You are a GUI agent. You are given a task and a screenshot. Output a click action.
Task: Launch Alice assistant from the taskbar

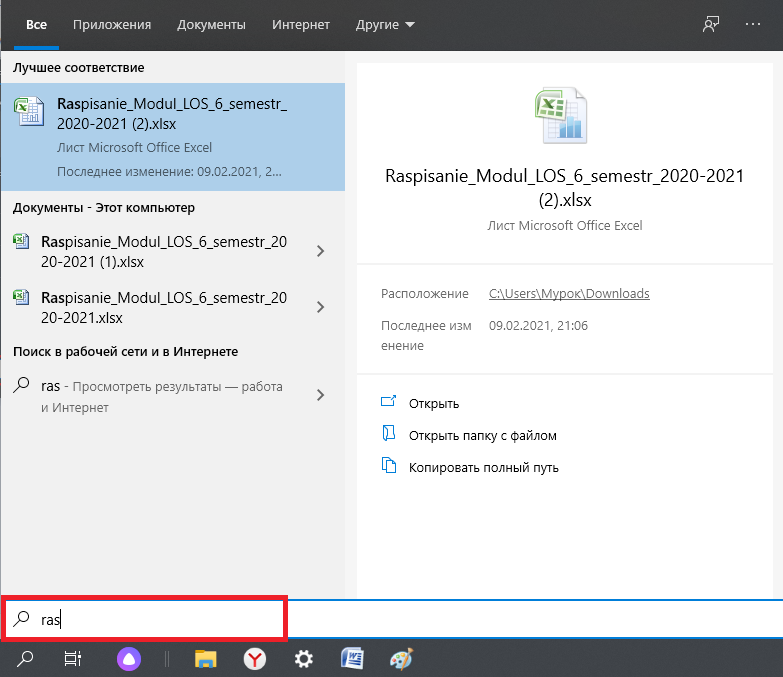tap(129, 659)
